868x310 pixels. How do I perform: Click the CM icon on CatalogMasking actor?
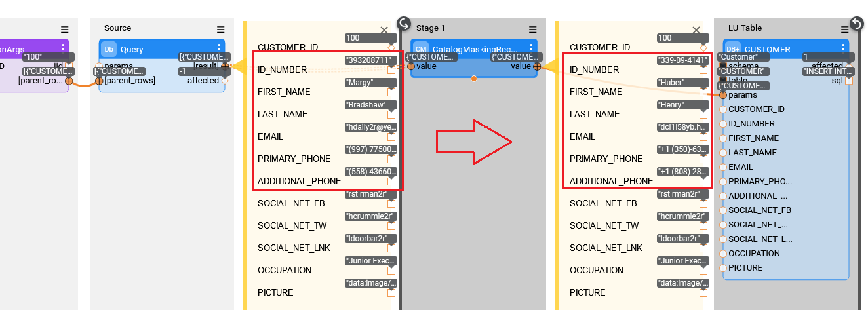[x=421, y=50]
